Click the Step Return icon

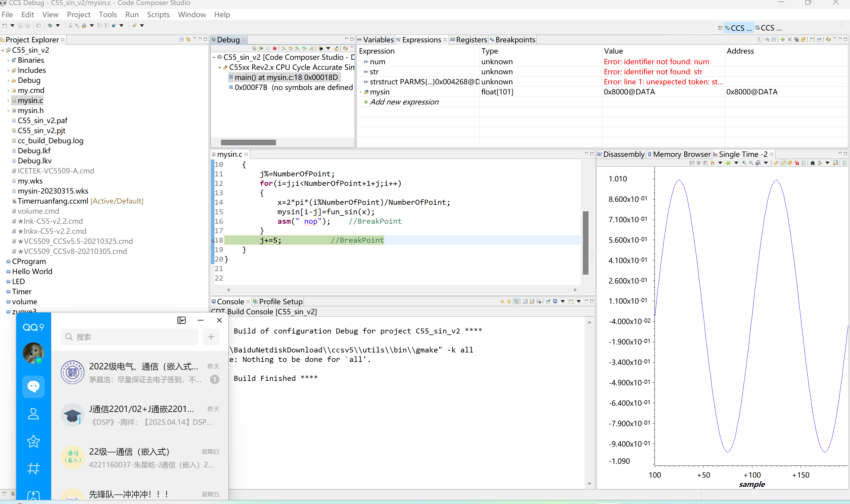pos(311,48)
